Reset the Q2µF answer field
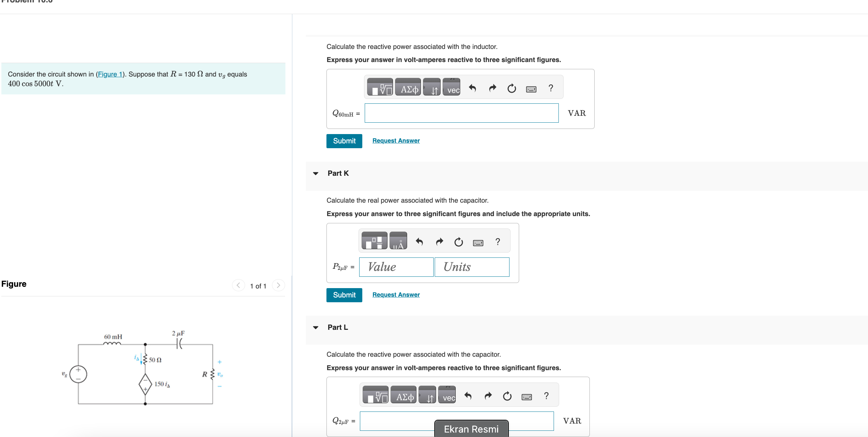Viewport: 868px width, 437px height. [507, 394]
